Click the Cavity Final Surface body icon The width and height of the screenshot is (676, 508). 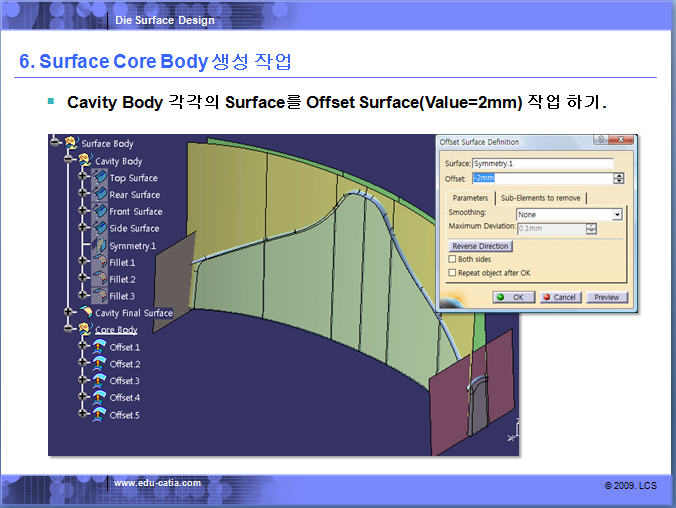(85, 313)
